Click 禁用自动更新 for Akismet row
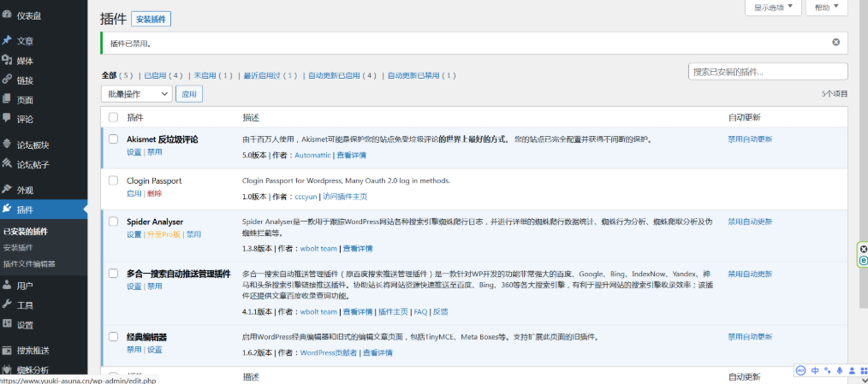This screenshot has width=868, height=384. 750,139
